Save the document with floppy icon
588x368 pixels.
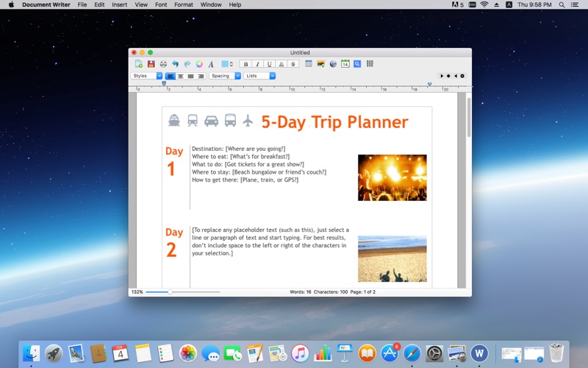(151, 64)
